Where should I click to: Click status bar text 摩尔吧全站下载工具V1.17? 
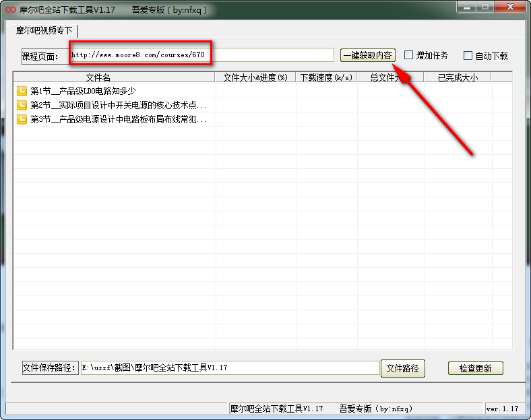[x=277, y=409]
